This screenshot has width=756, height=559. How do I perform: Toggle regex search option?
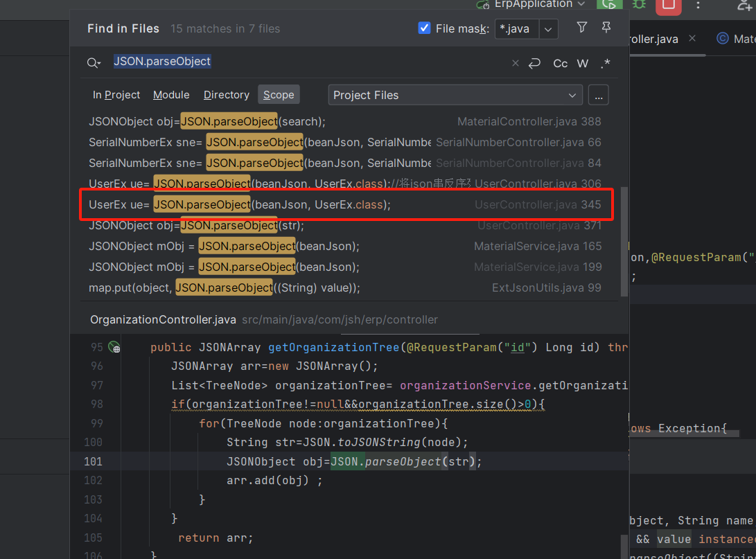(x=606, y=63)
